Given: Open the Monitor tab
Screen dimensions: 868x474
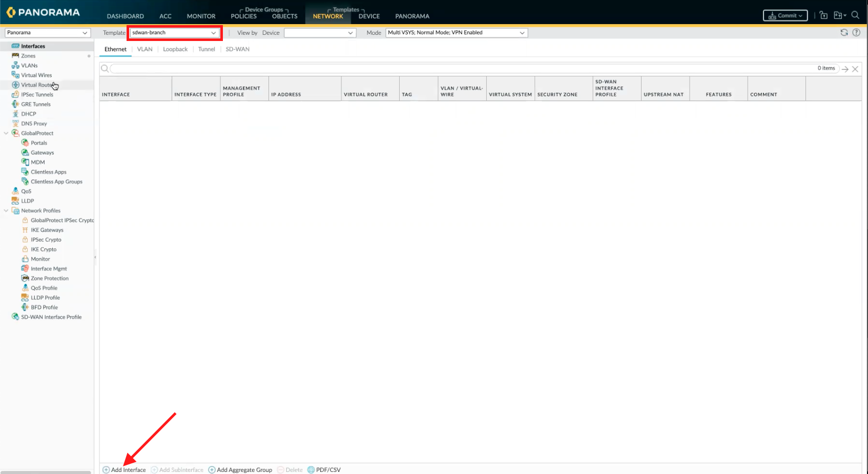Looking at the screenshot, I should [201, 16].
